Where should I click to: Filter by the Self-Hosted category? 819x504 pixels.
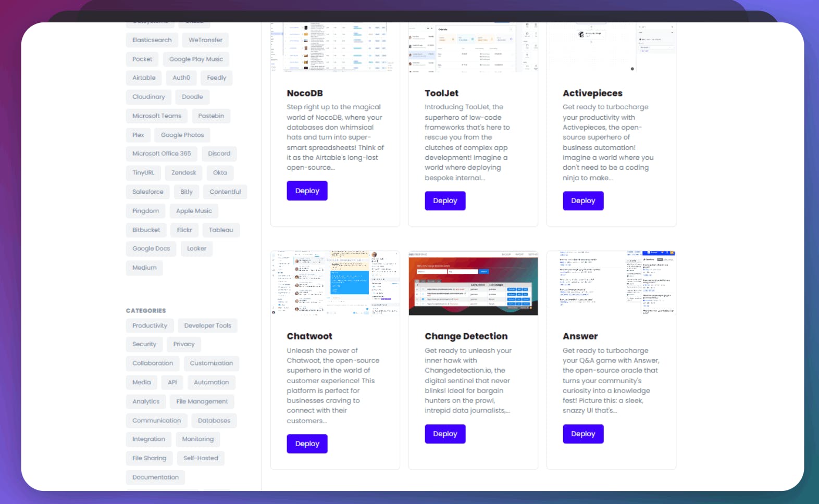(x=201, y=459)
